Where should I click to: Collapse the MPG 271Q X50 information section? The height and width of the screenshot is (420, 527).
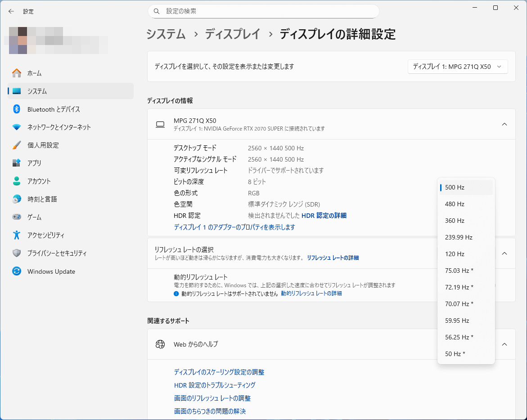504,124
